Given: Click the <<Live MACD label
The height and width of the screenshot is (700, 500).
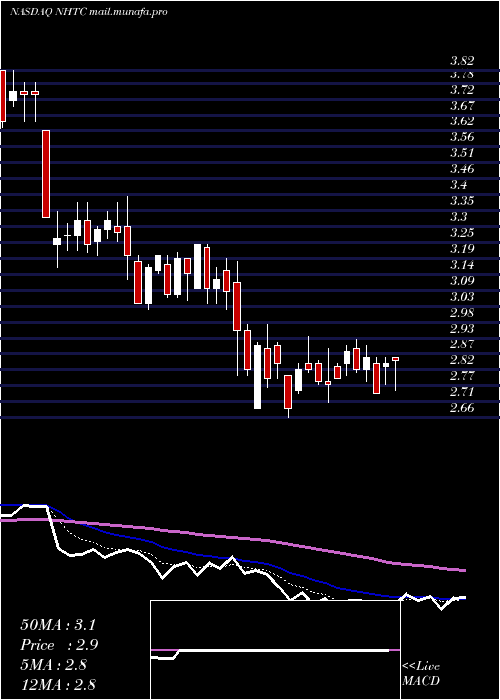Looking at the screenshot, I should coord(421,674).
